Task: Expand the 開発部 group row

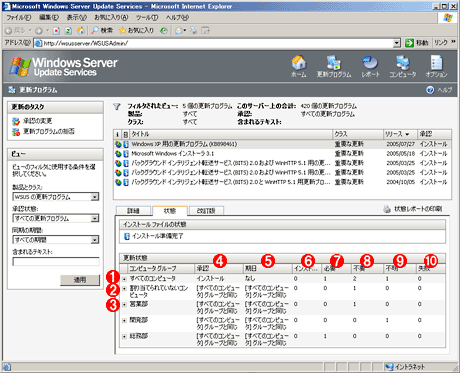Action: point(124,320)
